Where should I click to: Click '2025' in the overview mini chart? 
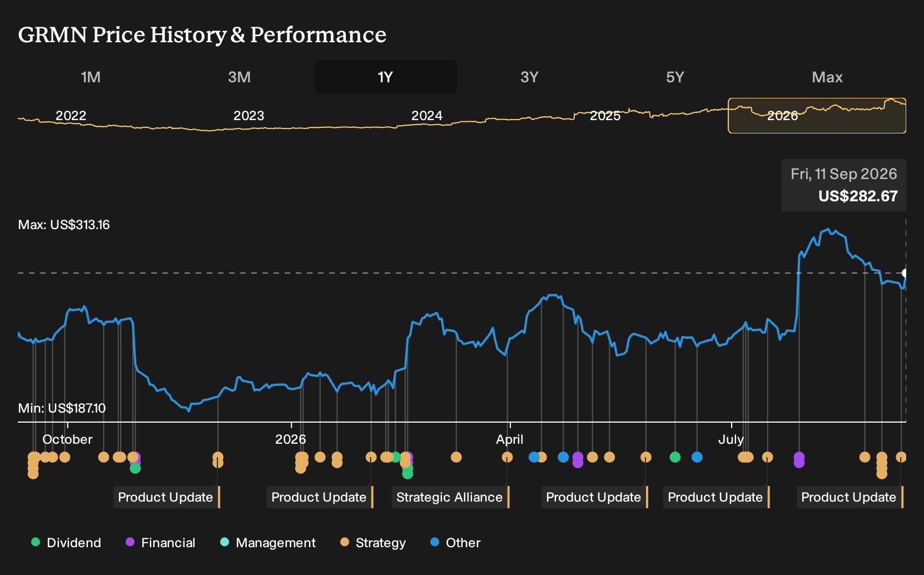coord(605,116)
